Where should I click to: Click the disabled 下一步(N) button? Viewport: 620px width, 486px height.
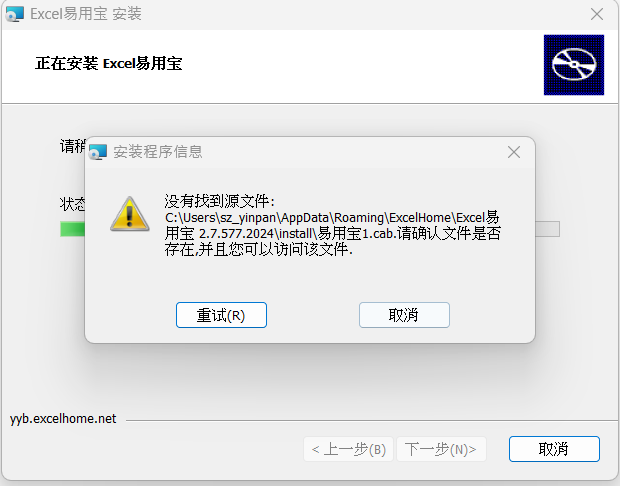441,449
